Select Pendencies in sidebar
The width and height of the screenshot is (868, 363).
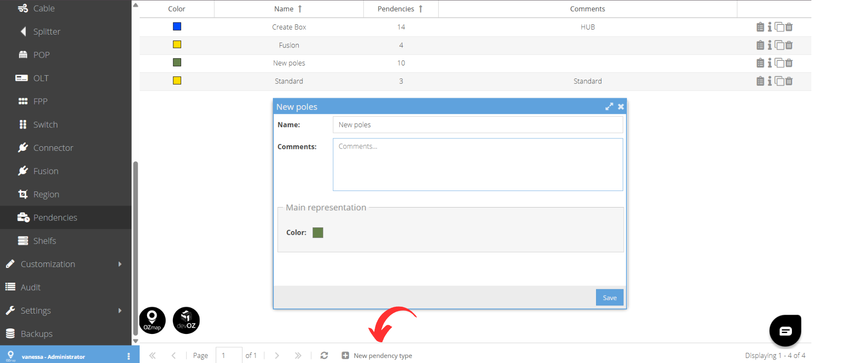[66, 218]
